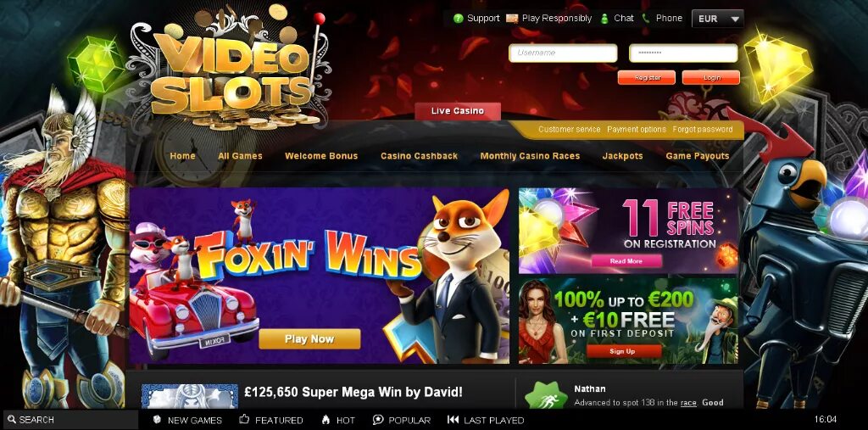This screenshot has height=430, width=868.
Task: Show Hot games via the flame icon
Action: pos(325,420)
